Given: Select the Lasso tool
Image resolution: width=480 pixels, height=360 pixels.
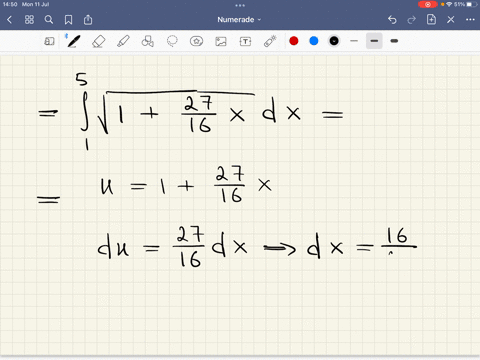Looking at the screenshot, I should tap(172, 41).
